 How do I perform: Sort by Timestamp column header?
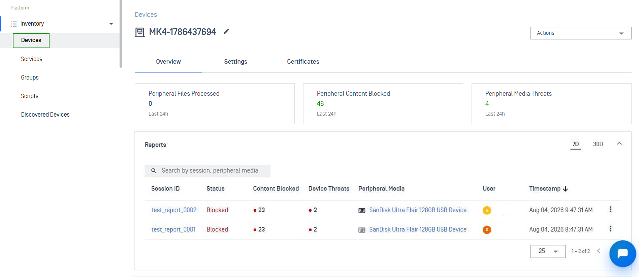click(x=545, y=189)
